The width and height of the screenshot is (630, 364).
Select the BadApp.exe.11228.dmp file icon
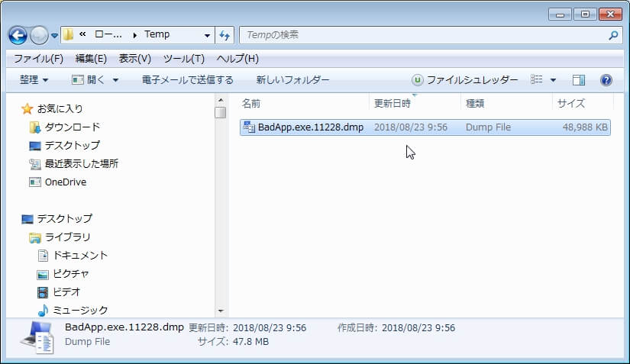tap(248, 127)
